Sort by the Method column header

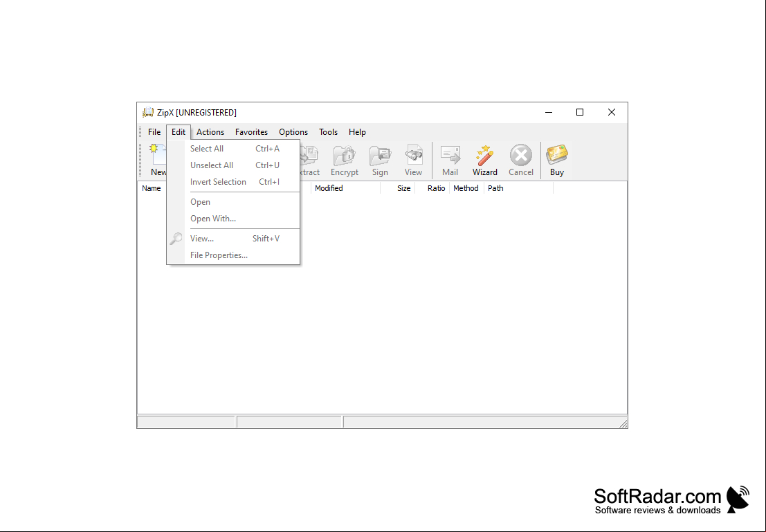click(466, 188)
